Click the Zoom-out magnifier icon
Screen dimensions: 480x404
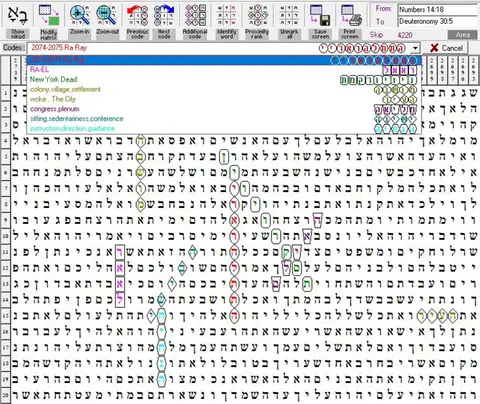click(107, 15)
